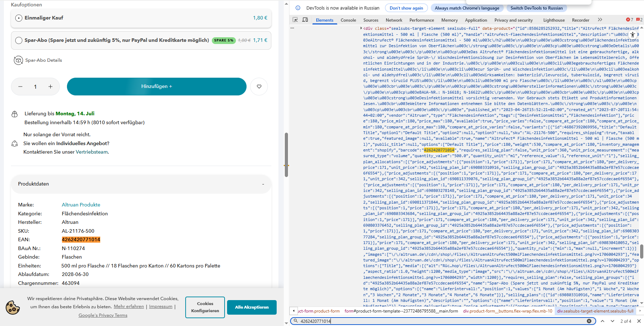This screenshot has width=644, height=326.
Task: Decrease quantity with the minus button
Action: [21, 87]
